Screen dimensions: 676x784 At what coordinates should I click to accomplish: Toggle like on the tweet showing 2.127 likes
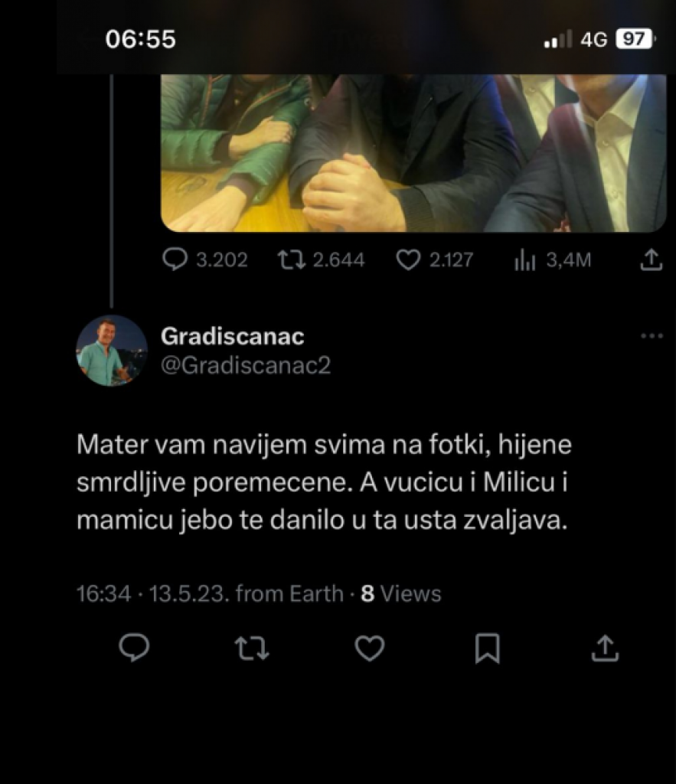[409, 260]
